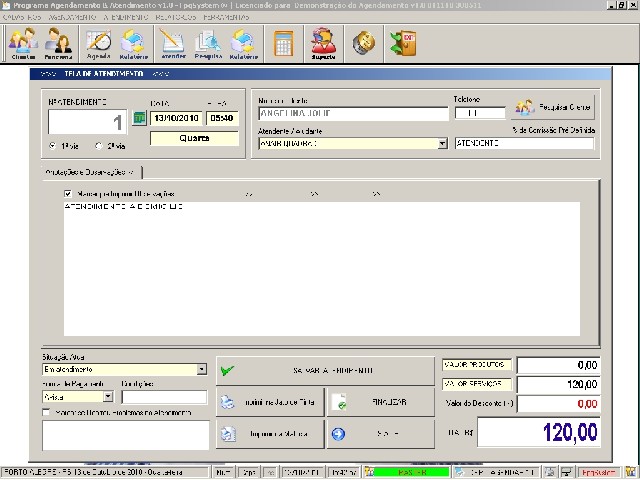Open the Agendamento menu
The height and width of the screenshot is (480, 640).
72,18
